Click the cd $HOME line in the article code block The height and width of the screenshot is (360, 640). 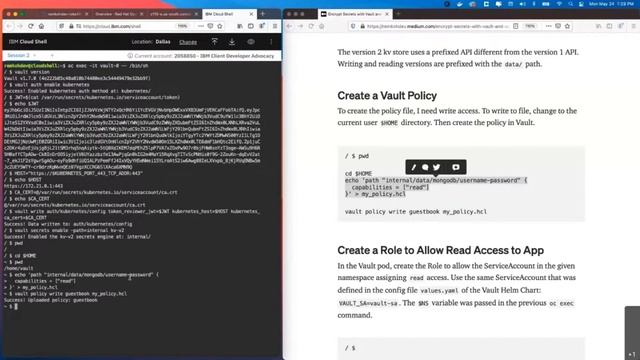tap(358, 173)
